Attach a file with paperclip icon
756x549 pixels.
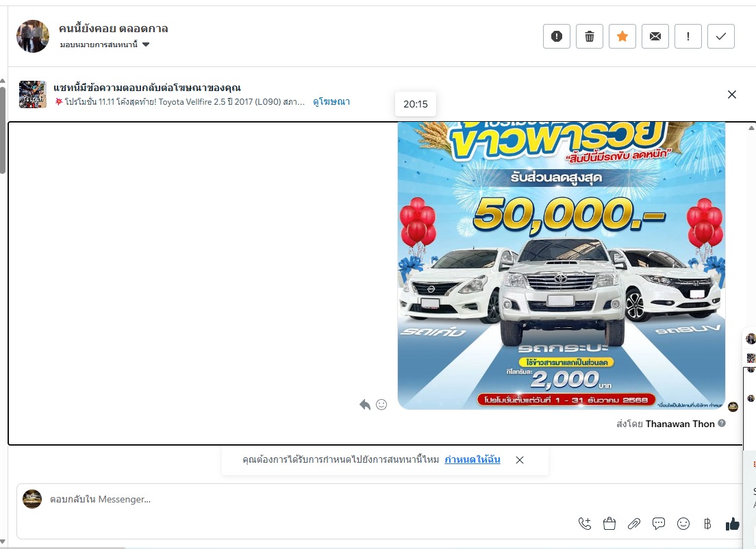coord(634,524)
